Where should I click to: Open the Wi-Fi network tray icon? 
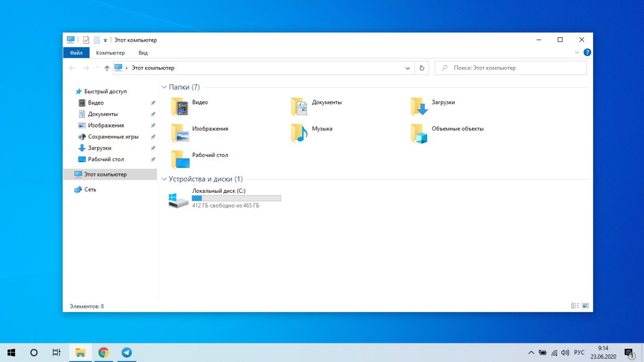click(x=554, y=352)
